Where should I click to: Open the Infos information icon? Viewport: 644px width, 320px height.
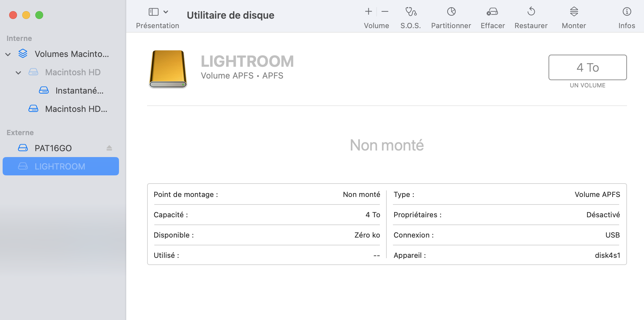(627, 11)
